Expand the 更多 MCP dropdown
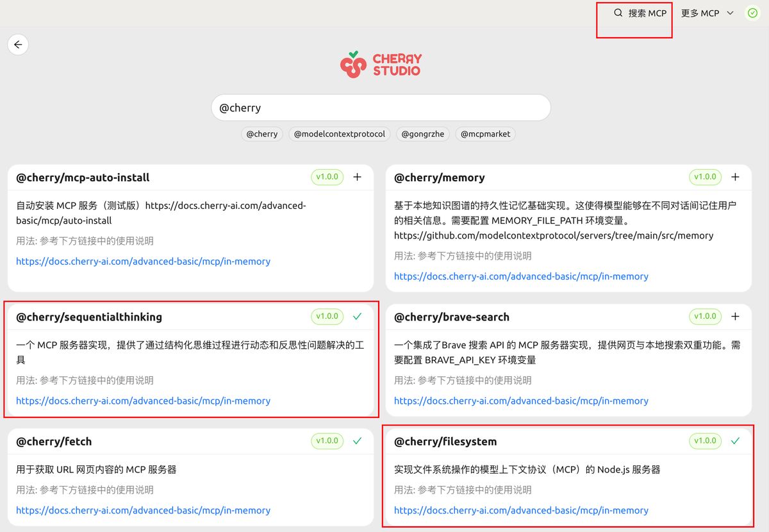Screen dimensions: 769x532 pyautogui.click(x=707, y=13)
